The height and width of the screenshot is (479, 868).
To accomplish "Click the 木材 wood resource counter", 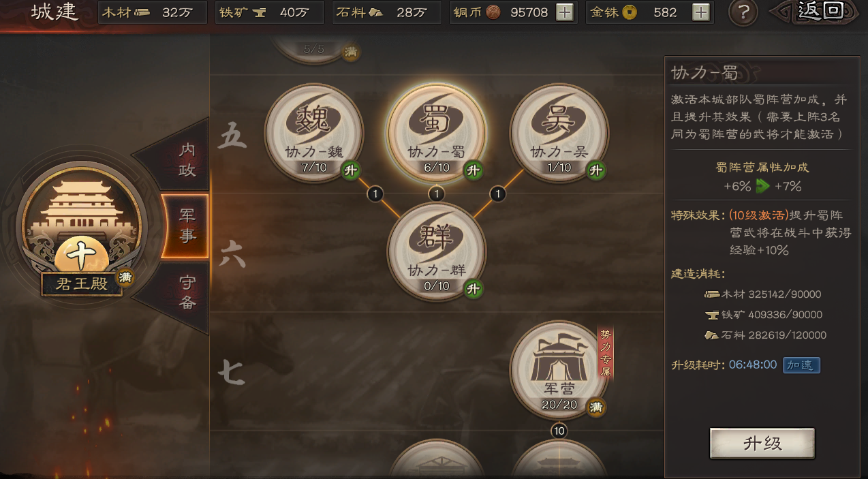I will click(153, 12).
